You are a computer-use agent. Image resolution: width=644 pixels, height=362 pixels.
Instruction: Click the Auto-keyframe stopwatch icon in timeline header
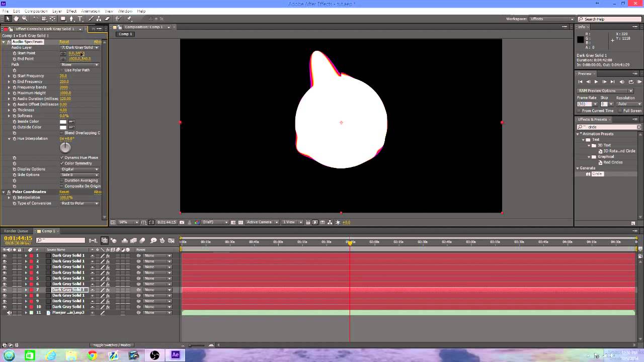[162, 240]
